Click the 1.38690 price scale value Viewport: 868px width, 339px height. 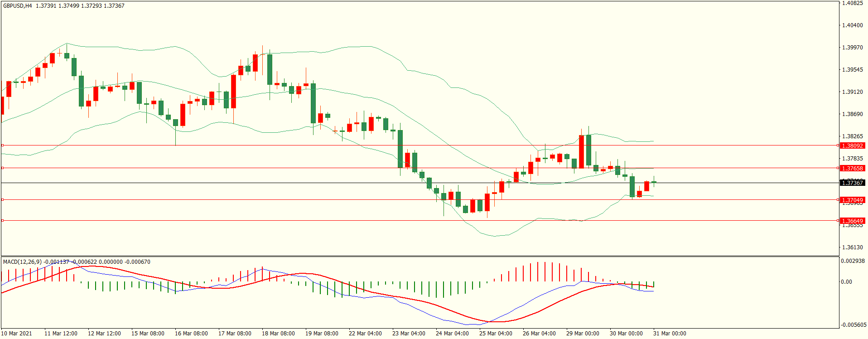pos(853,114)
